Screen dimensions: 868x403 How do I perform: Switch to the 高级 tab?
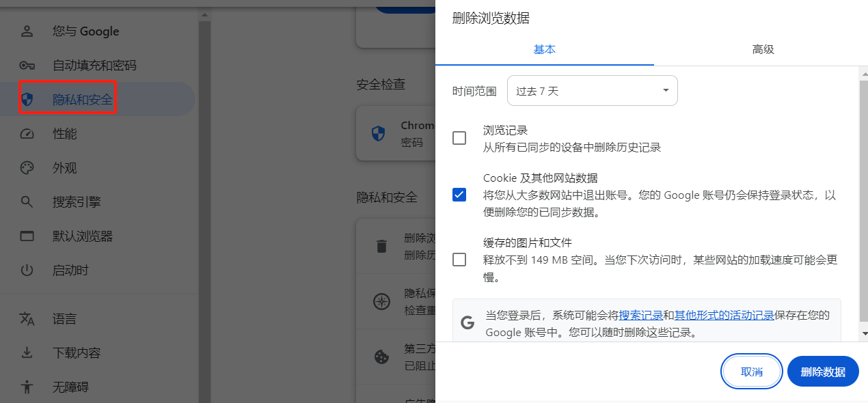763,49
